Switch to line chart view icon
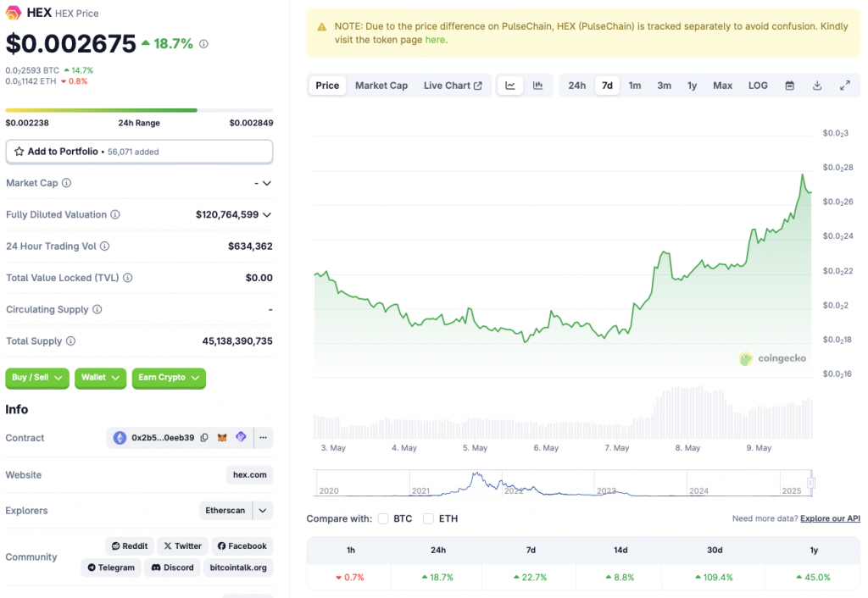The image size is (868, 598). coord(510,86)
